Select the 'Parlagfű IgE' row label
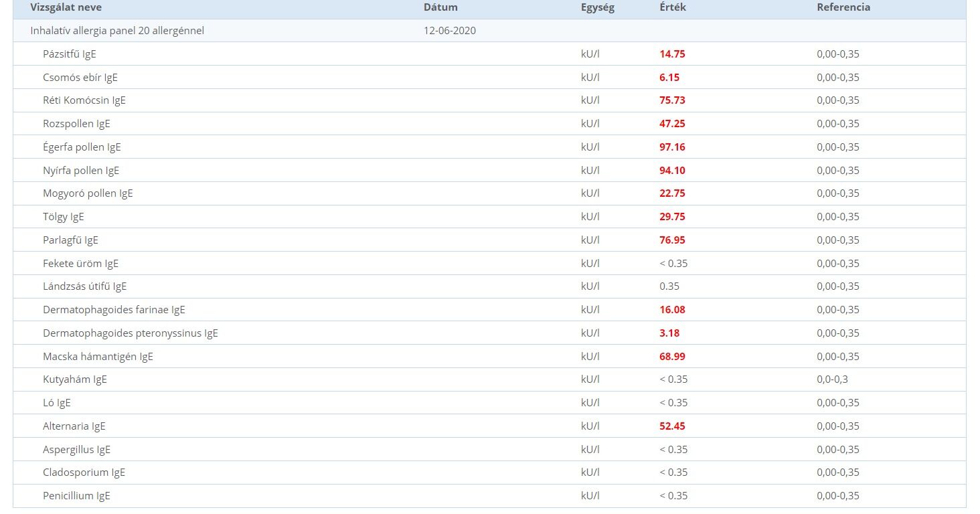 pos(70,240)
